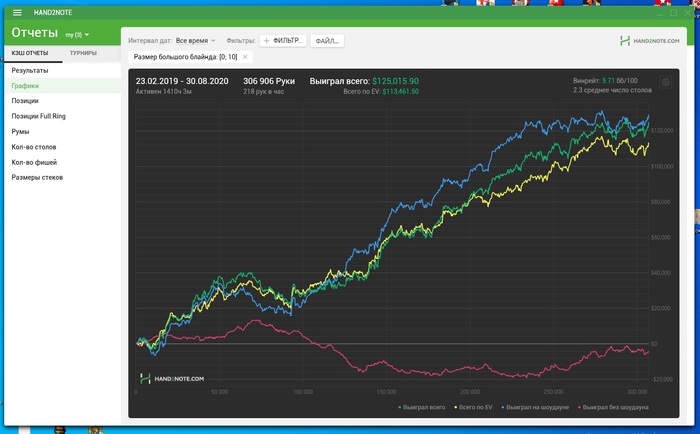Open the Результаты report

[x=62, y=70]
